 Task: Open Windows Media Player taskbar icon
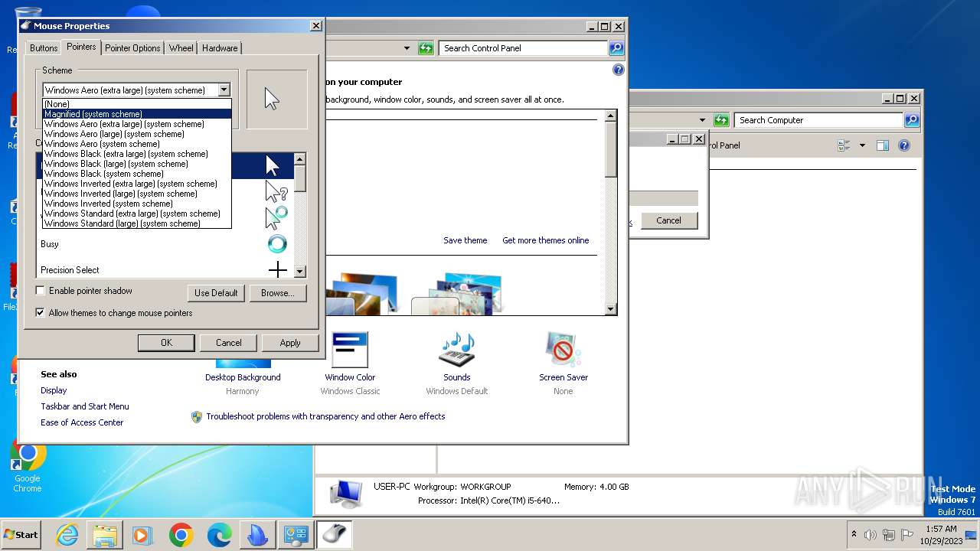142,535
